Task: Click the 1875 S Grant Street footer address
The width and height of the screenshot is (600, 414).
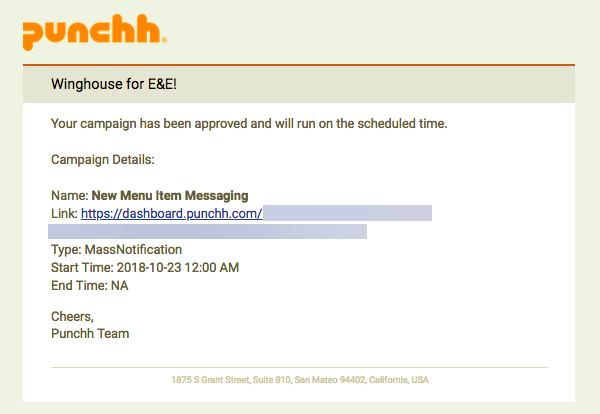Action: (300, 380)
